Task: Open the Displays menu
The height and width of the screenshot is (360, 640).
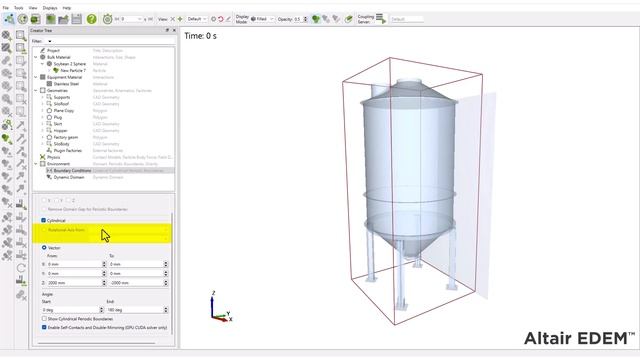Action: (50, 8)
